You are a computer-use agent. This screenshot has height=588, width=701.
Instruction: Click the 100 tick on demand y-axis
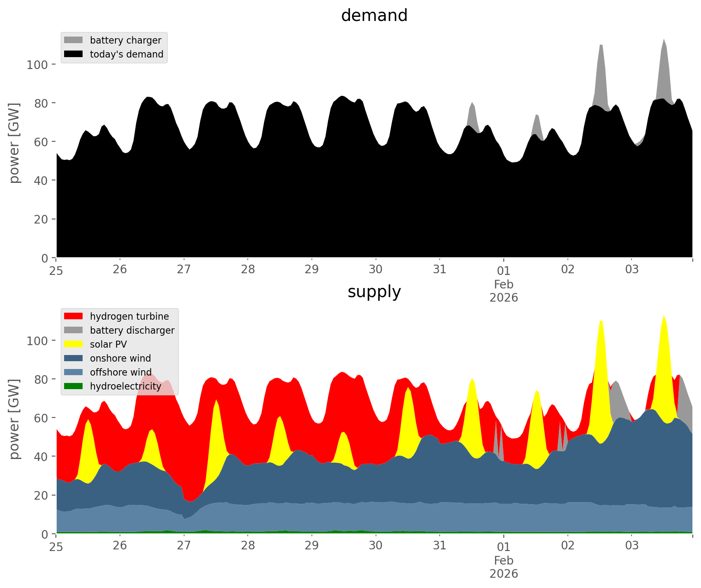coord(38,65)
